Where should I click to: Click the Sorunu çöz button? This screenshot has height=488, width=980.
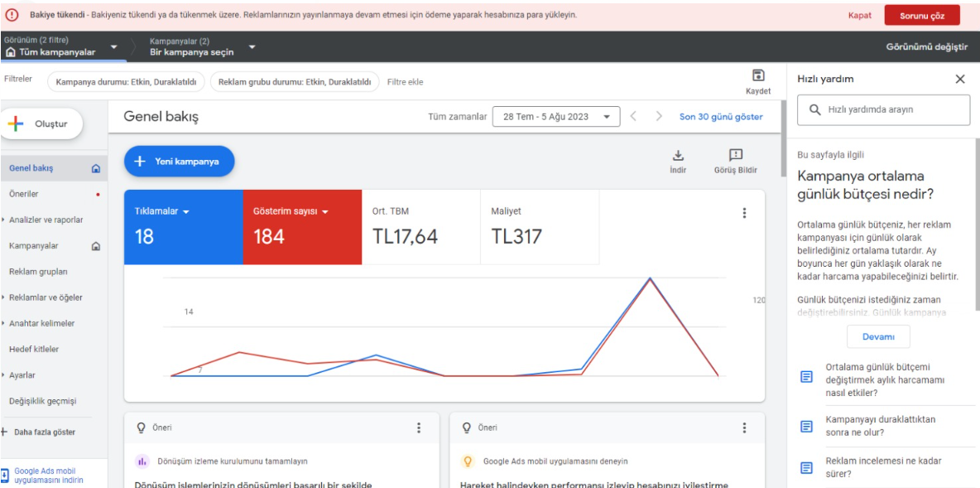(922, 16)
